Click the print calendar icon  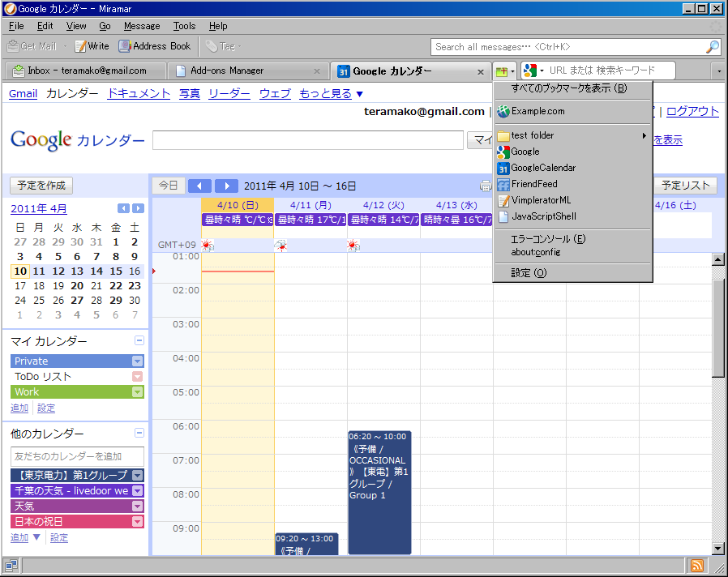(x=485, y=186)
